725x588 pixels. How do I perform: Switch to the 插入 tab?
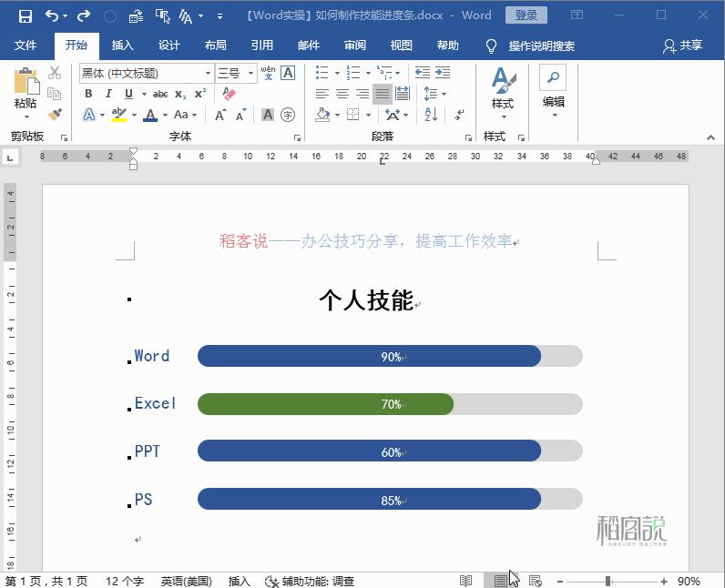123,46
